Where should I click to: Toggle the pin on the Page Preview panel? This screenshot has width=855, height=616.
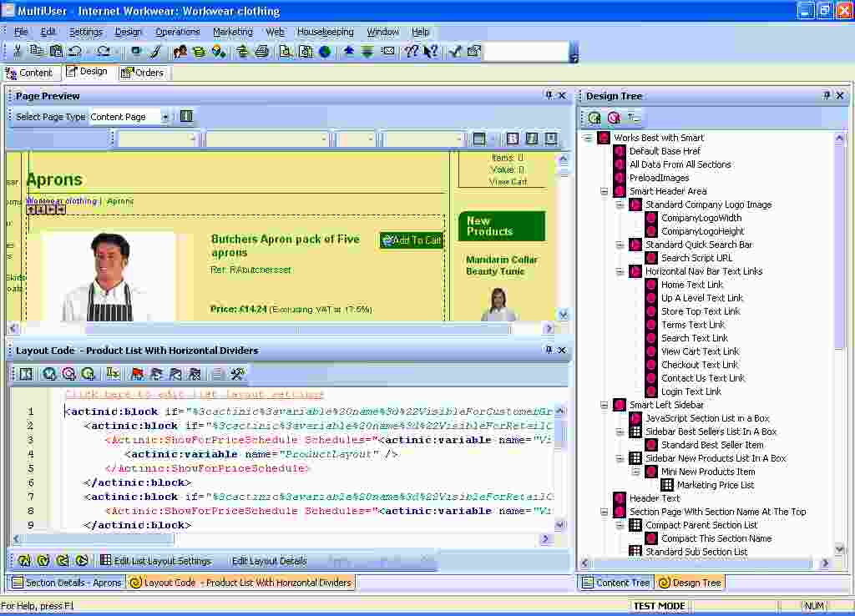pos(549,96)
